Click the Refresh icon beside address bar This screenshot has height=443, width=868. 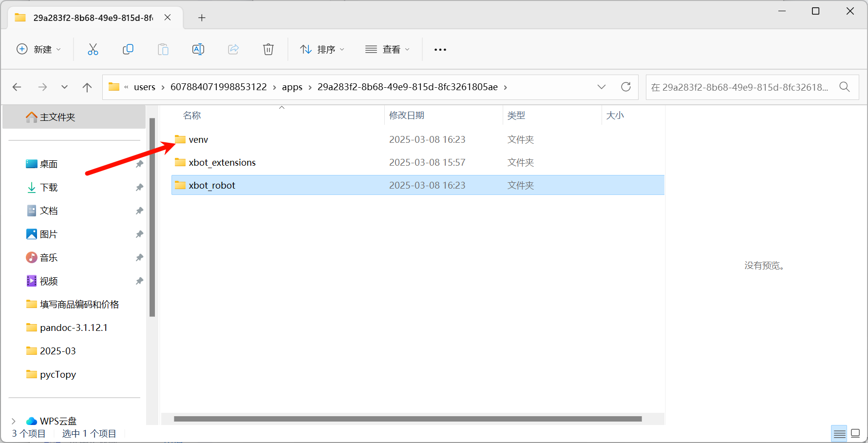click(626, 87)
